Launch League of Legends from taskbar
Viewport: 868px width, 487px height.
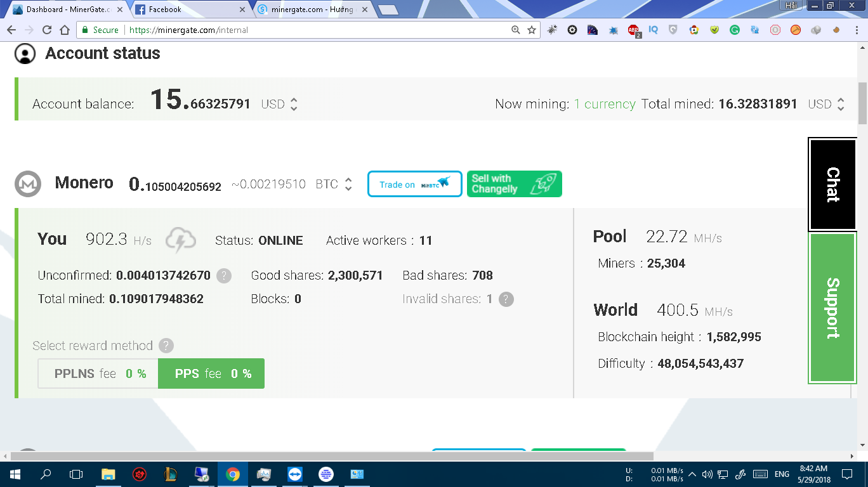click(x=171, y=474)
